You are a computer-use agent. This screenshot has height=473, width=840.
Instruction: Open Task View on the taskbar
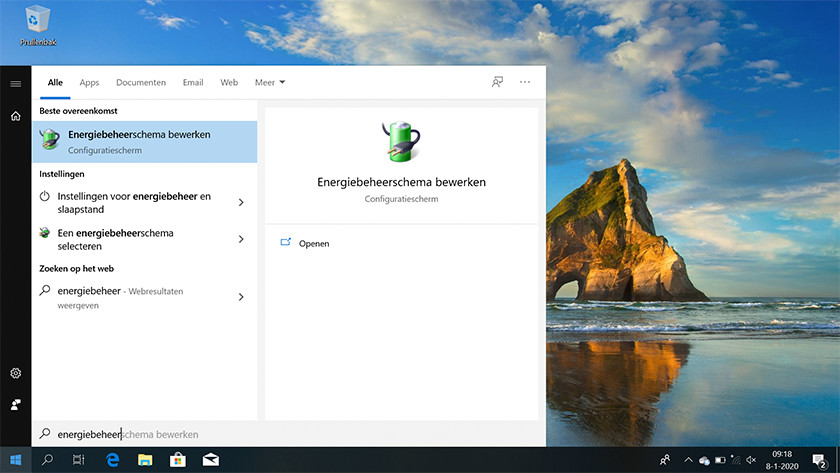79,460
